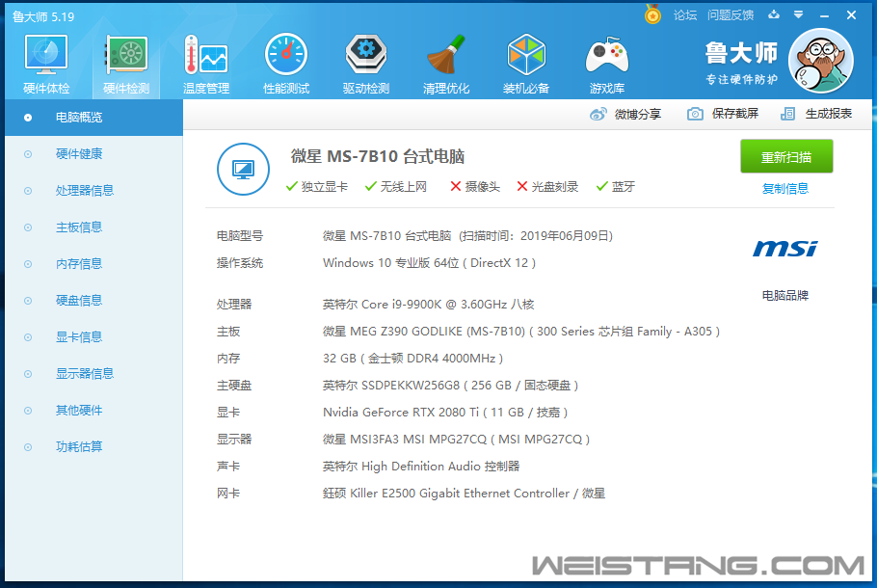Click the 无线上网 checkmark status

[x=396, y=187]
